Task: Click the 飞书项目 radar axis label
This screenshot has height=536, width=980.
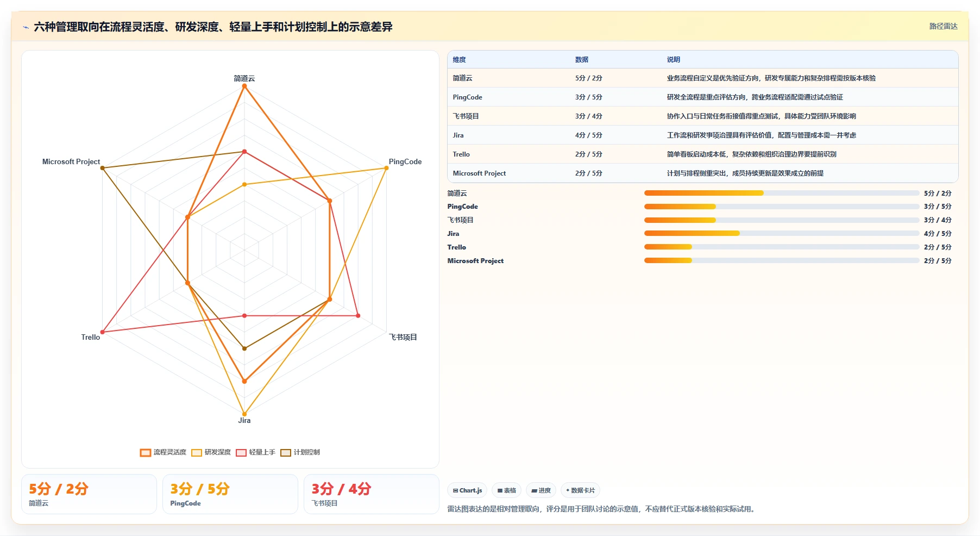Action: [x=403, y=337]
